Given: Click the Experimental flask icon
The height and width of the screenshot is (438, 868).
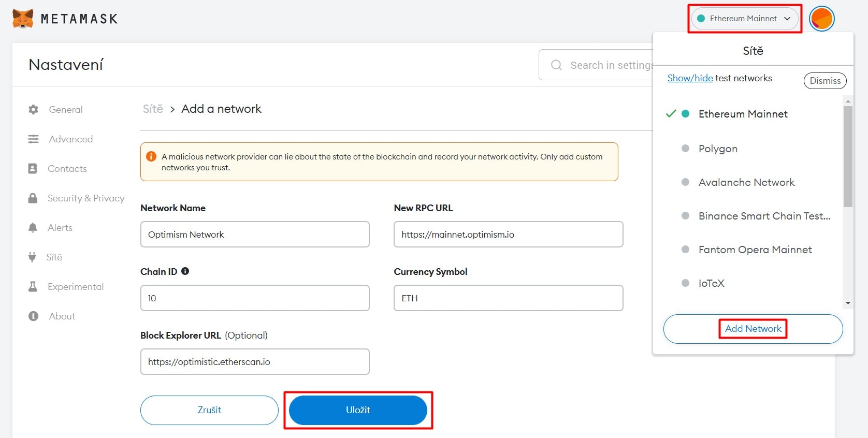Looking at the screenshot, I should pyautogui.click(x=33, y=287).
